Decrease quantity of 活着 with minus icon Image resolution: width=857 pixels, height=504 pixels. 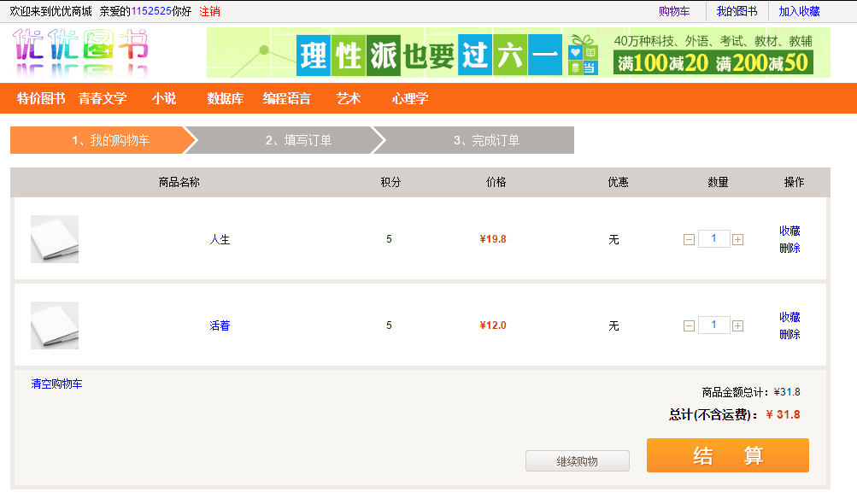pos(689,325)
